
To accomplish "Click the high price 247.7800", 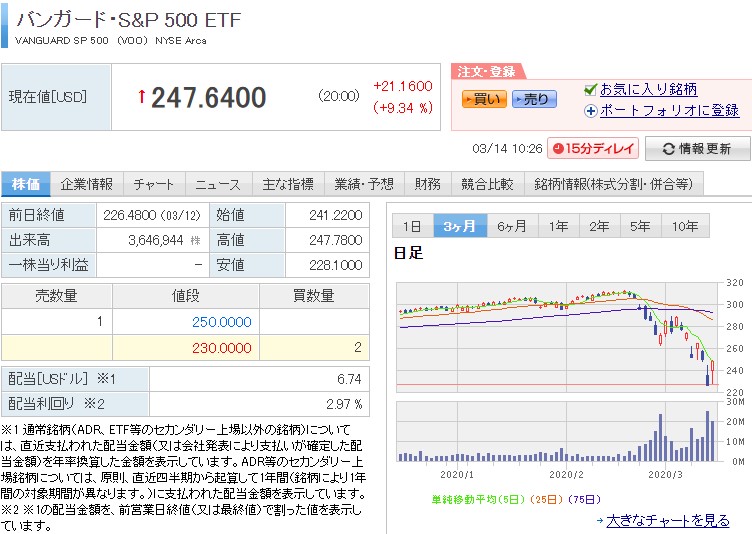I will tap(336, 240).
